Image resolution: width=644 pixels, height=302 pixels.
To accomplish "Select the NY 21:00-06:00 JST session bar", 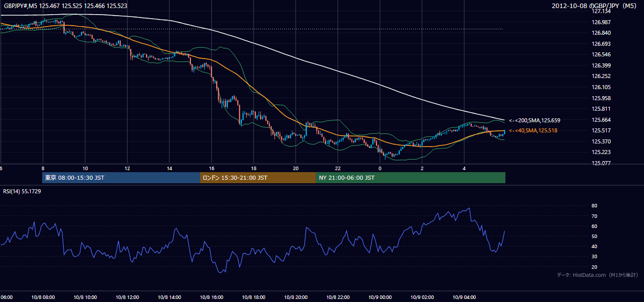I will pyautogui.click(x=411, y=178).
